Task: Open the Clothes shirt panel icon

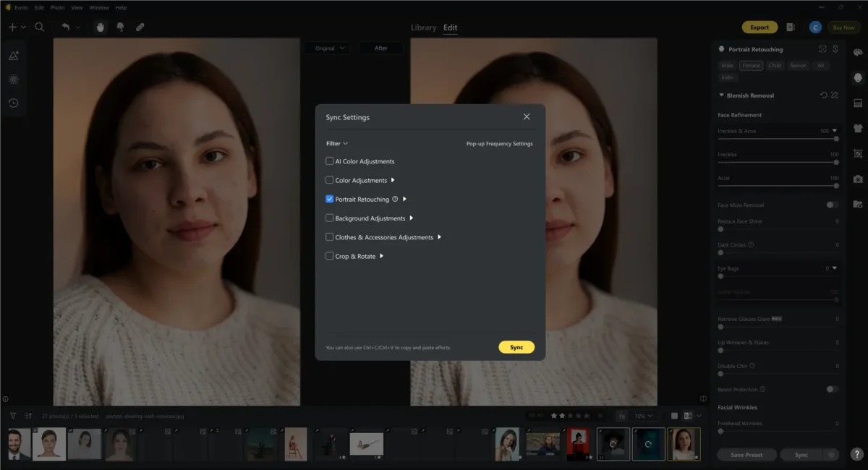Action: (858, 128)
